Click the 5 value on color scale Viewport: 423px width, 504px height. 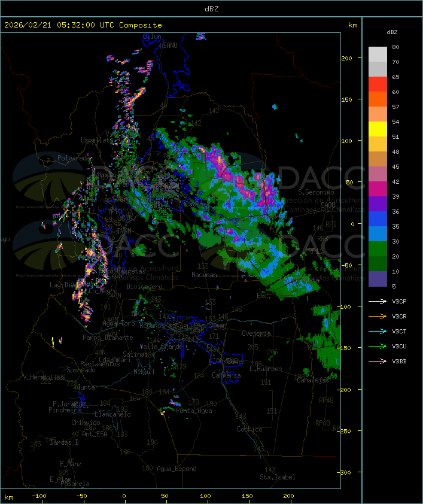[394, 286]
